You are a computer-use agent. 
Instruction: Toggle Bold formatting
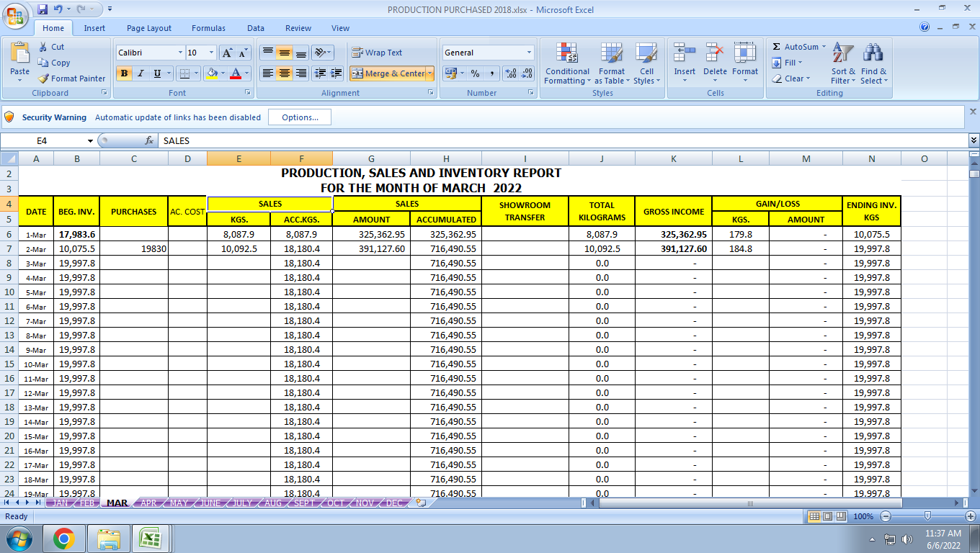tap(125, 73)
